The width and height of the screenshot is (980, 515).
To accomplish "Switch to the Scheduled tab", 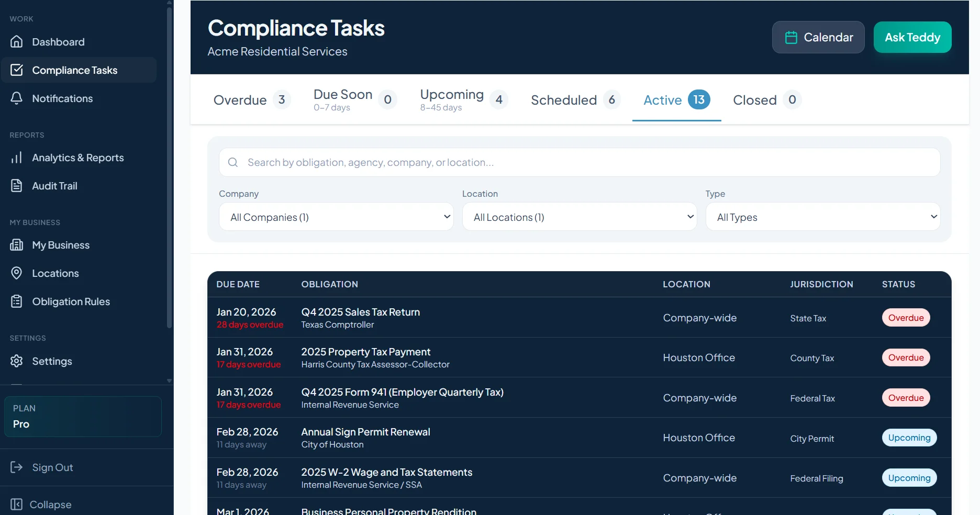I will (x=575, y=100).
